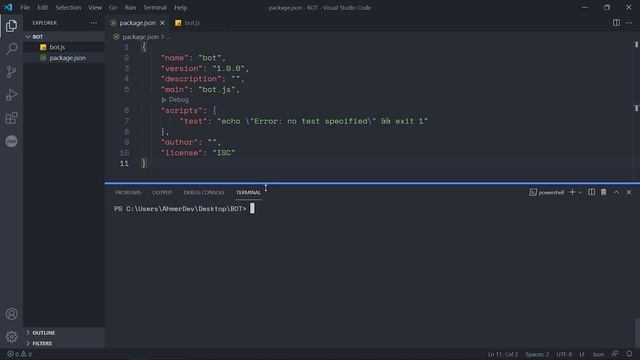Open the notifications bell in status bar
Viewport: 640px width, 360px height.
[x=629, y=354]
